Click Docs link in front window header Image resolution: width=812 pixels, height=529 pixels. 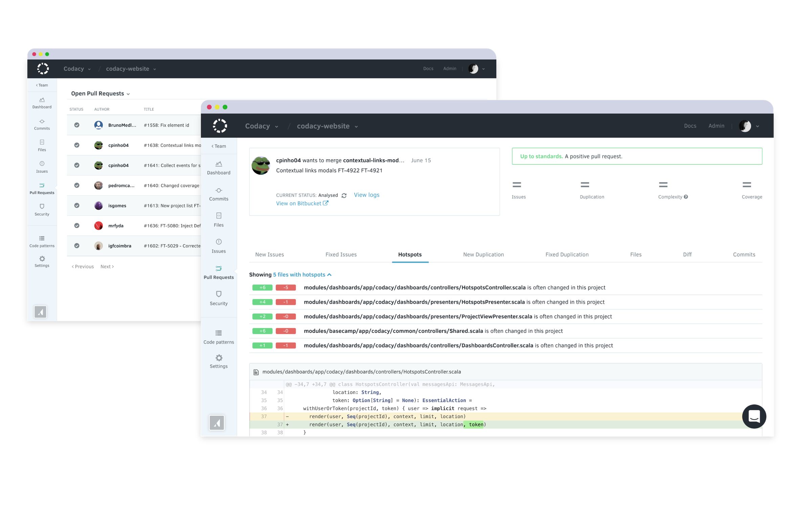690,126
